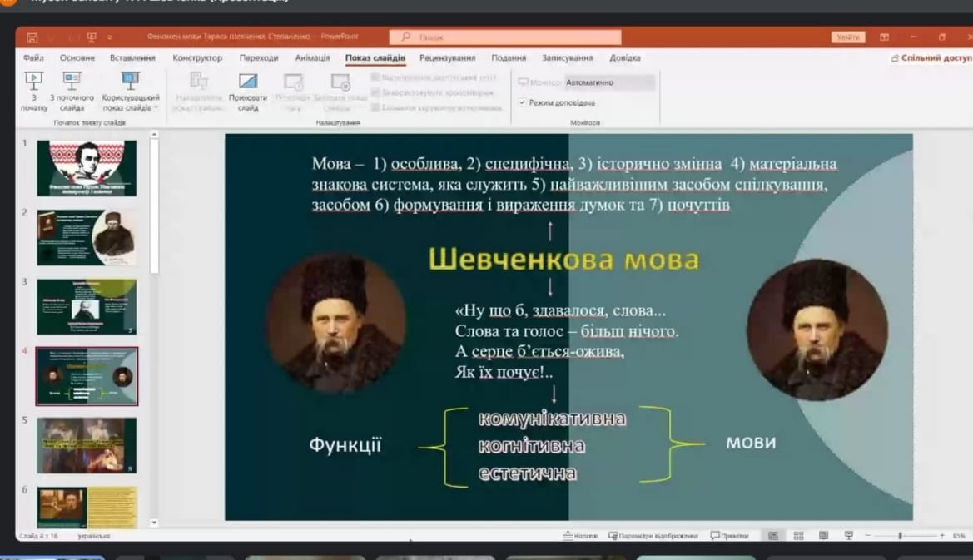
Task: Open the Конструктор ribbon tab
Action: [197, 57]
